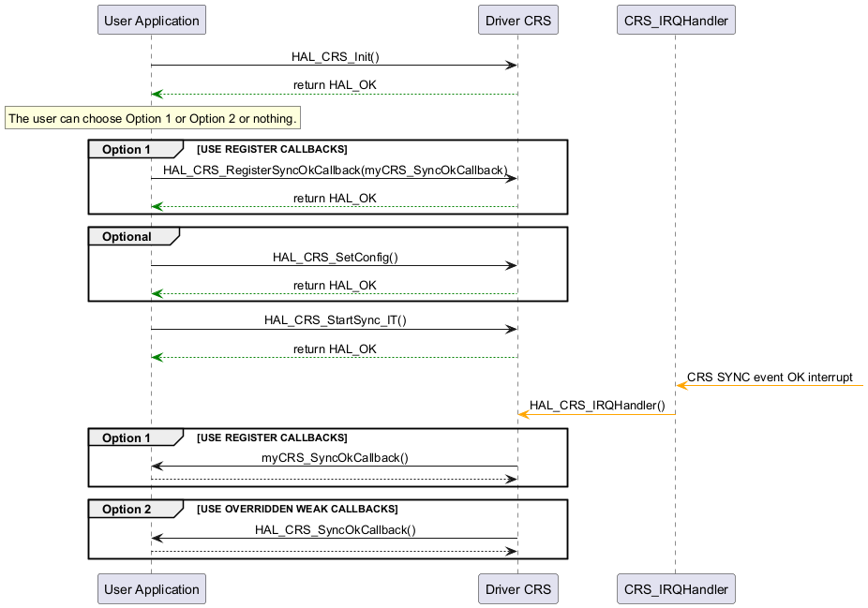Select the bottom User Application participant box

point(151,589)
